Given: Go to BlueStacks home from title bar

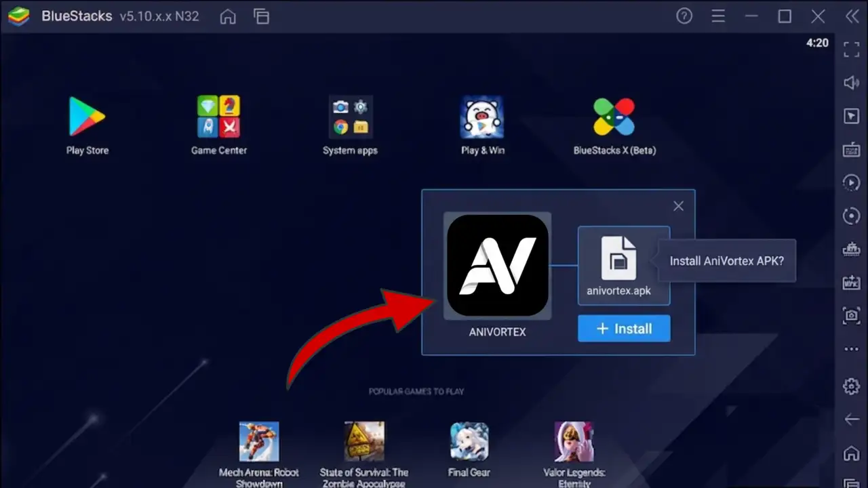Looking at the screenshot, I should [x=228, y=17].
